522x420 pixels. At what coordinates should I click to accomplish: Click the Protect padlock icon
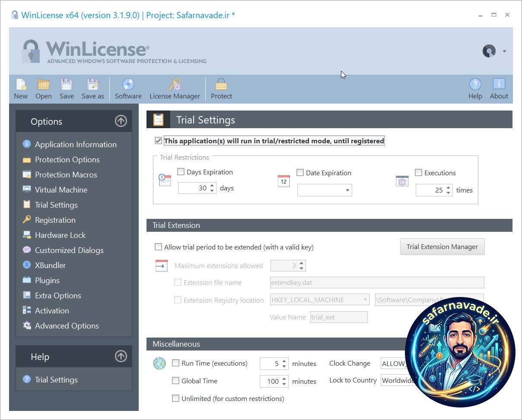coord(221,85)
